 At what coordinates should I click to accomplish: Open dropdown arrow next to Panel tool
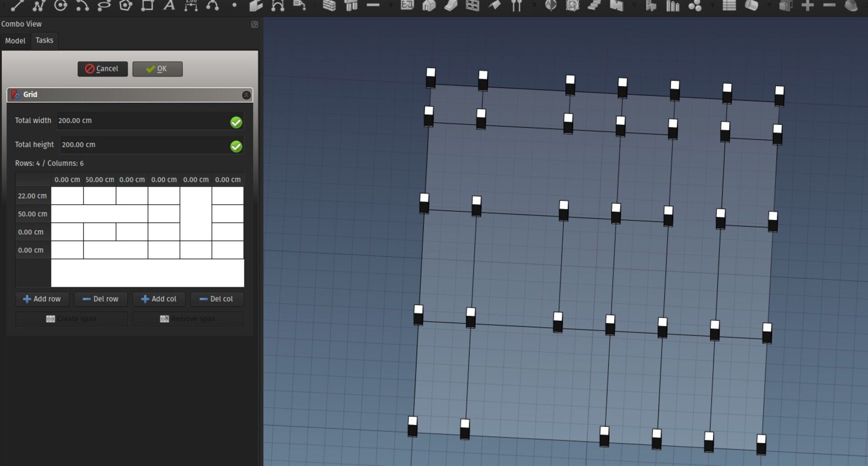point(634,5)
